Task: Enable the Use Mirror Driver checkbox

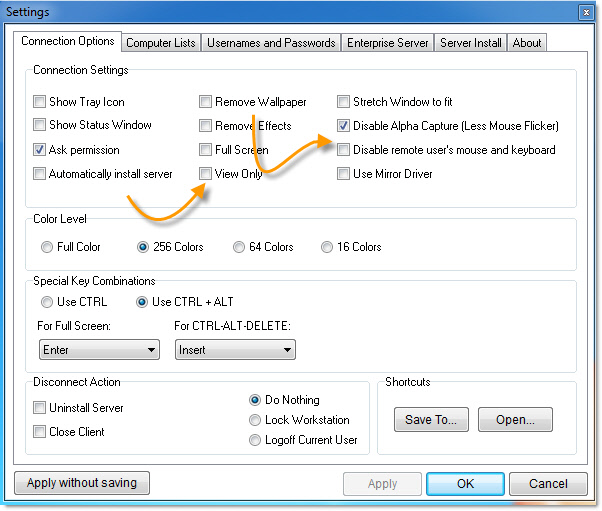Action: click(343, 174)
